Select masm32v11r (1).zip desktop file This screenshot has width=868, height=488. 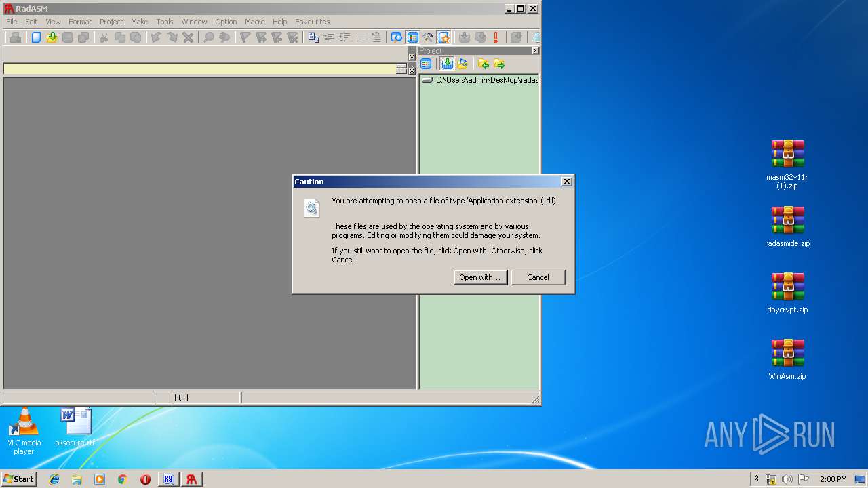pos(787,164)
